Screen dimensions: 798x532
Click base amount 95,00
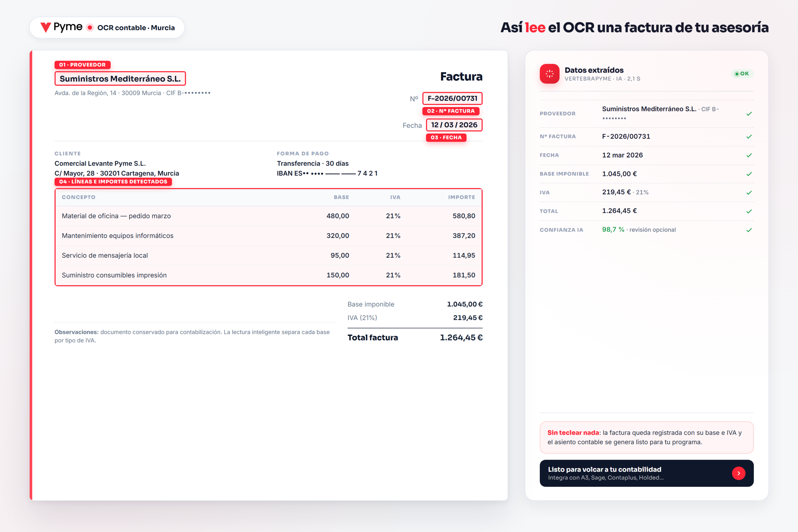[x=340, y=255]
